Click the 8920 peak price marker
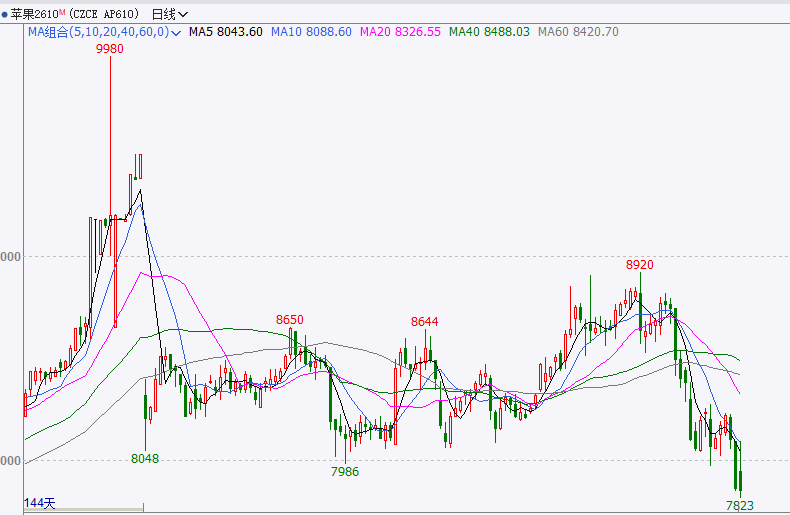Image resolution: width=790 pixels, height=515 pixels. [x=639, y=265]
